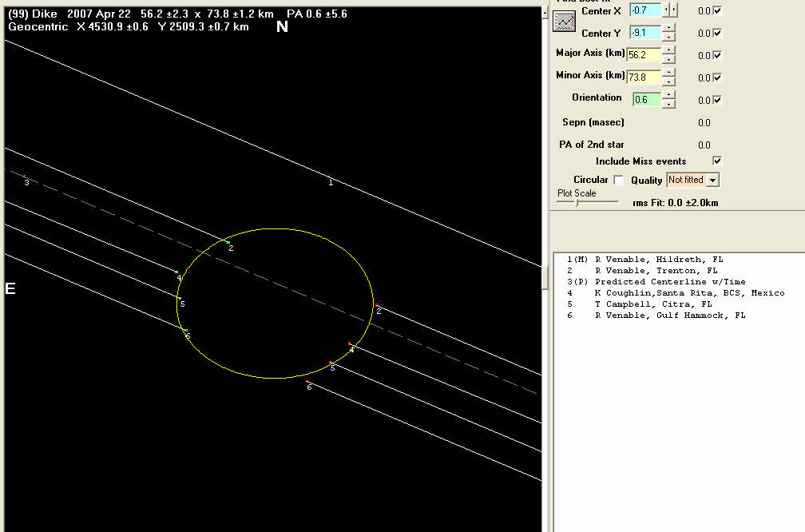Toggle the Center Y fit checkbox
The image size is (805, 532).
click(718, 33)
